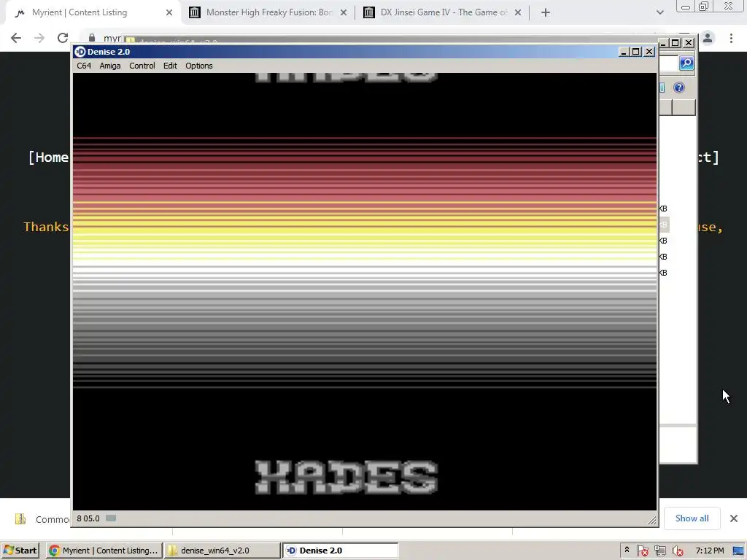Click the Denise app icon in title bar
Viewport: 747px width, 560px height.
click(x=80, y=52)
